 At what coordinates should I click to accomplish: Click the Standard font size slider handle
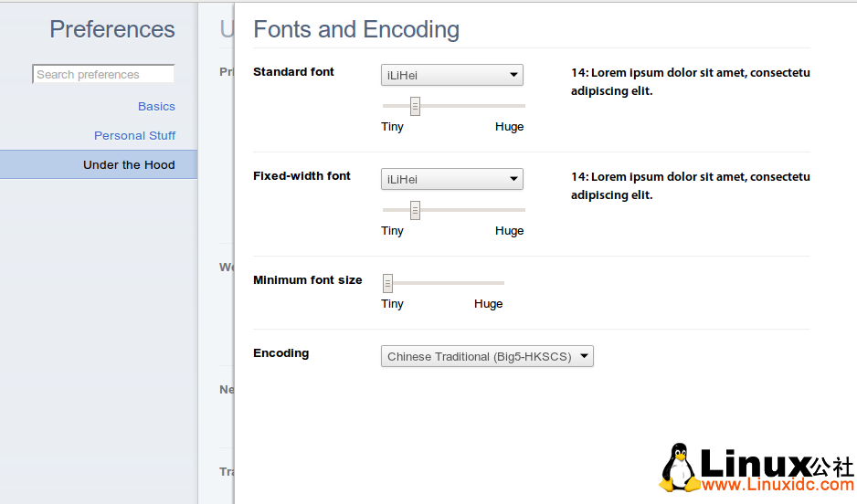coord(415,106)
